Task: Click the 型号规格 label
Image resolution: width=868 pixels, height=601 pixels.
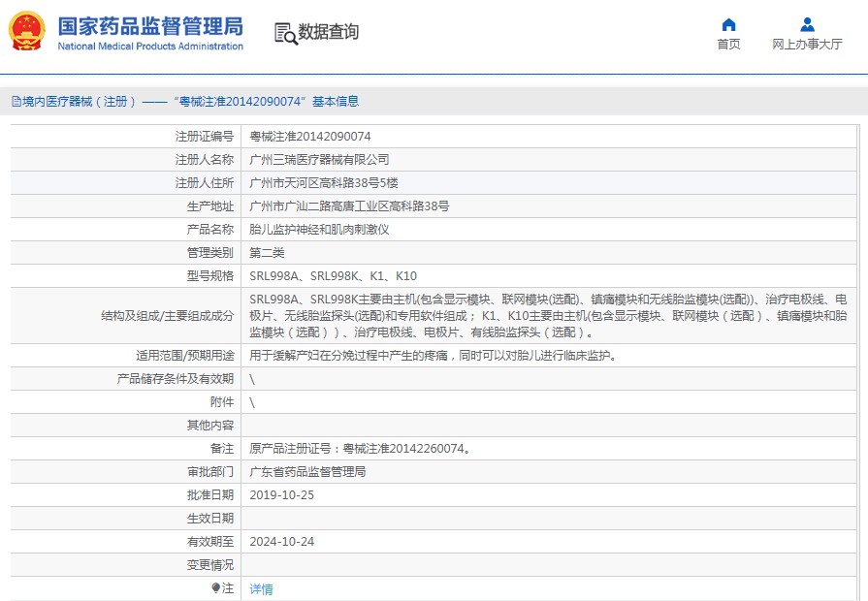Action: tap(210, 275)
